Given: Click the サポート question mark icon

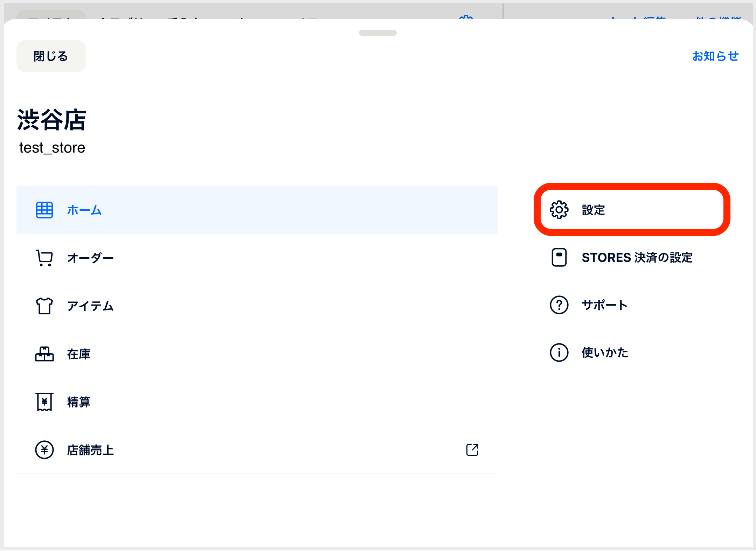Looking at the screenshot, I should click(x=559, y=305).
